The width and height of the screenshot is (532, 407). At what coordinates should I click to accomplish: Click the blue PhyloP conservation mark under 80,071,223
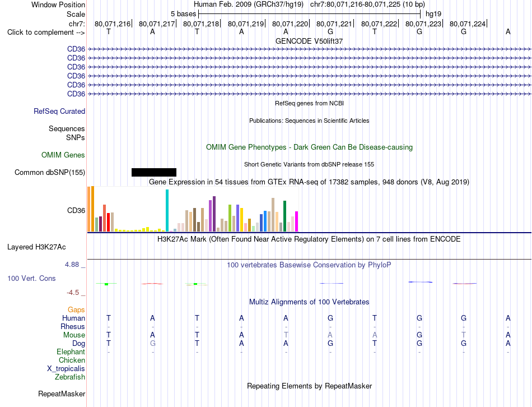click(421, 282)
